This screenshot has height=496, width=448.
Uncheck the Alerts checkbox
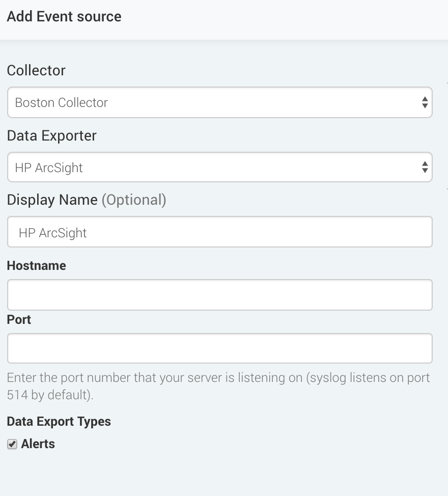12,444
